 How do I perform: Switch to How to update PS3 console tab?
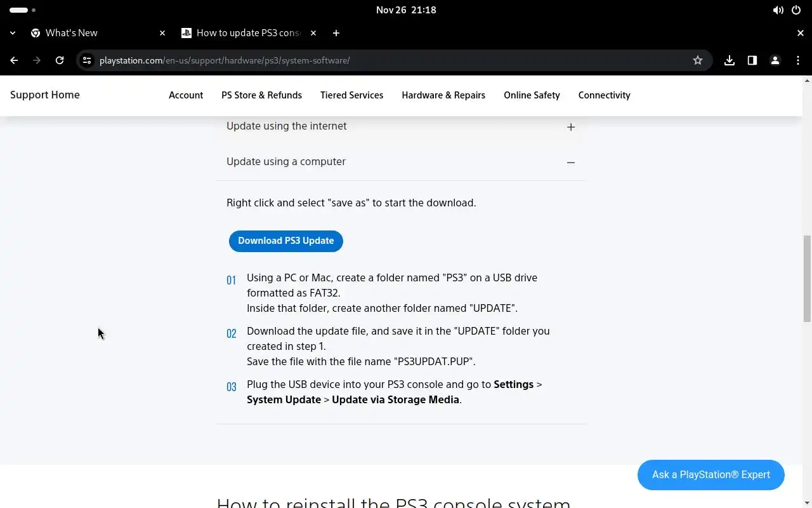point(249,33)
